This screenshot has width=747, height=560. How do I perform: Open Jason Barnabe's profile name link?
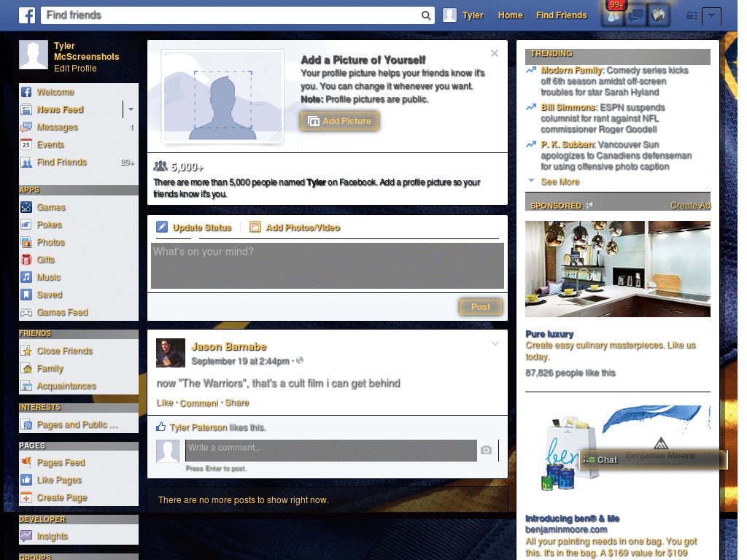tap(229, 346)
